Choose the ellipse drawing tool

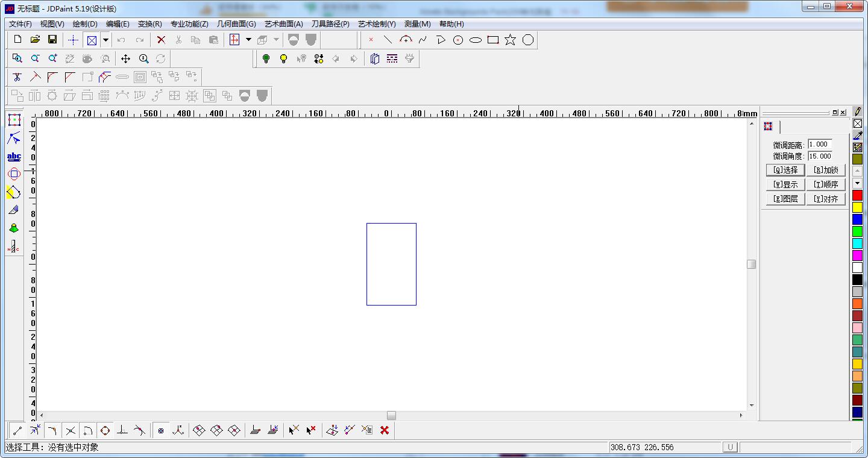(476, 40)
